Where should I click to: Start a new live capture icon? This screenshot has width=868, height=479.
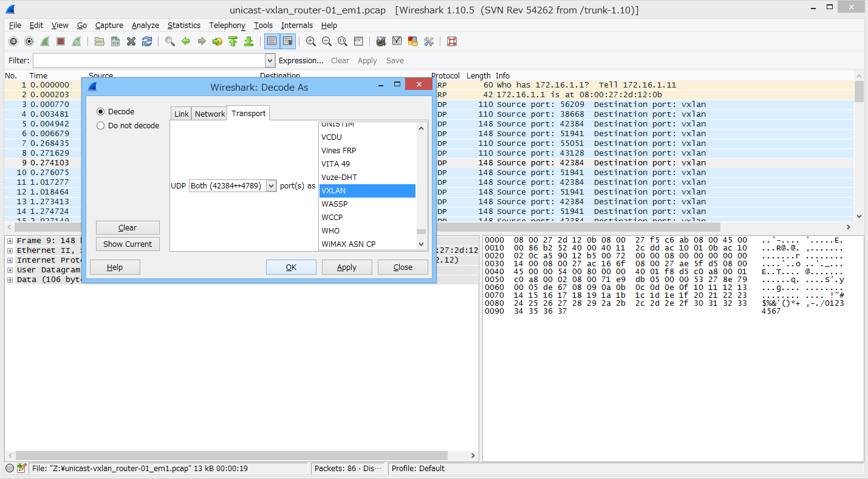tap(45, 41)
